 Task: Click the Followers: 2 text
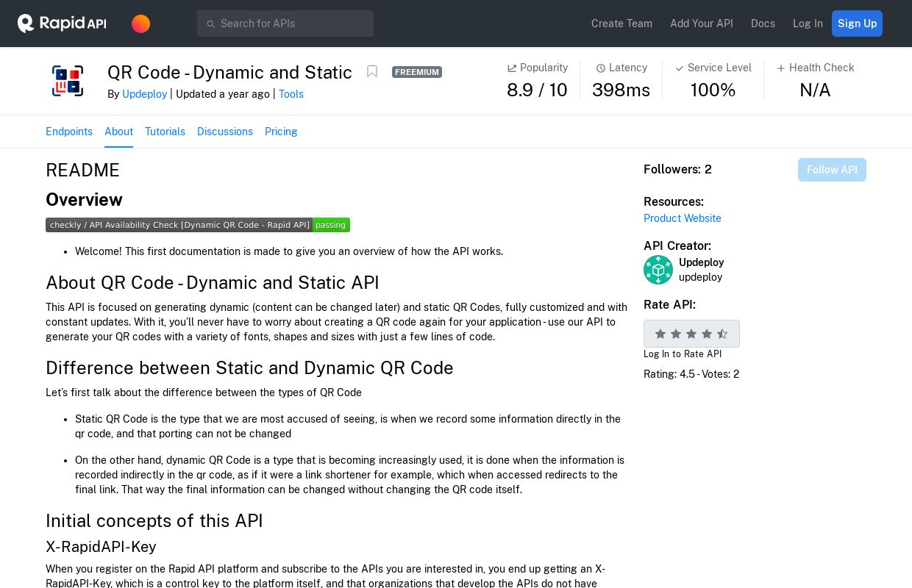tap(677, 170)
